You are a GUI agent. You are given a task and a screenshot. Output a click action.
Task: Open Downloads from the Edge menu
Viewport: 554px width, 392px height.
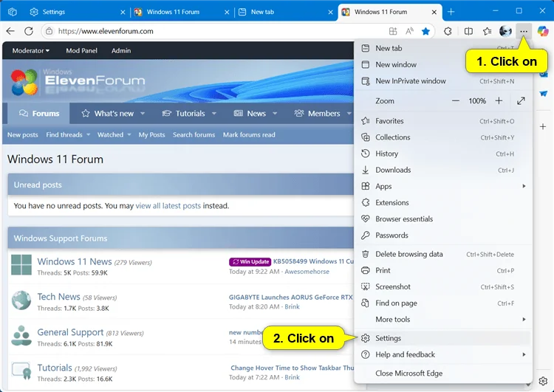coord(443,170)
